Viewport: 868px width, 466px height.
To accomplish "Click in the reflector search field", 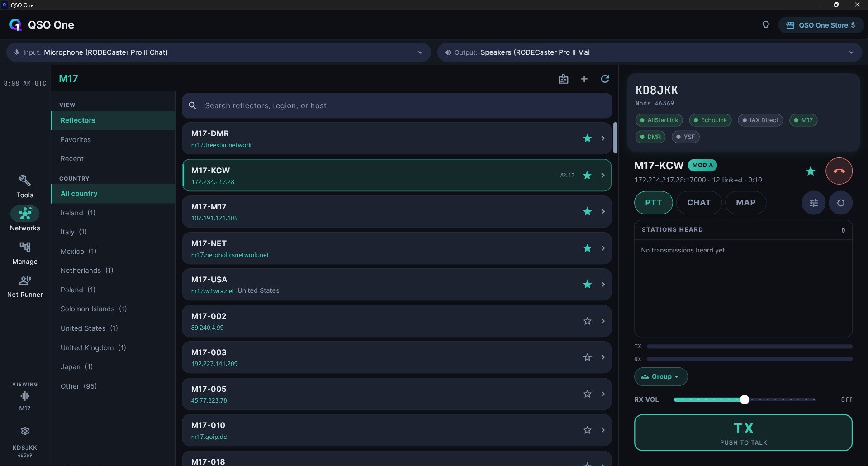I will point(397,106).
